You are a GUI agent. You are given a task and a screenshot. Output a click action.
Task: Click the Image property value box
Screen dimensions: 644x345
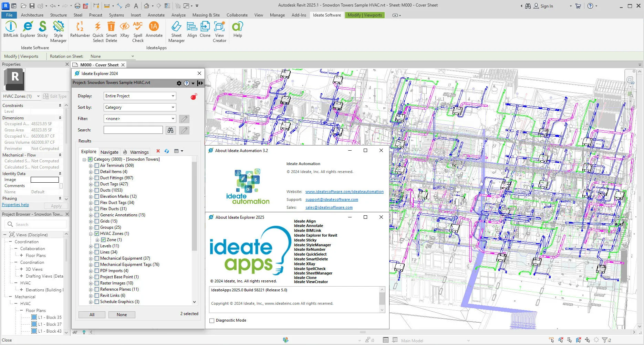pyautogui.click(x=45, y=180)
